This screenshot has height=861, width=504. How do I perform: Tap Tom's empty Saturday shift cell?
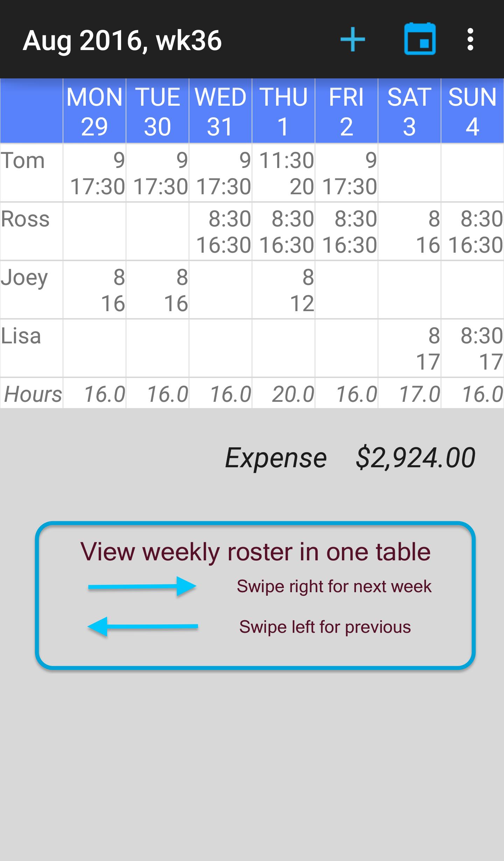(x=409, y=173)
